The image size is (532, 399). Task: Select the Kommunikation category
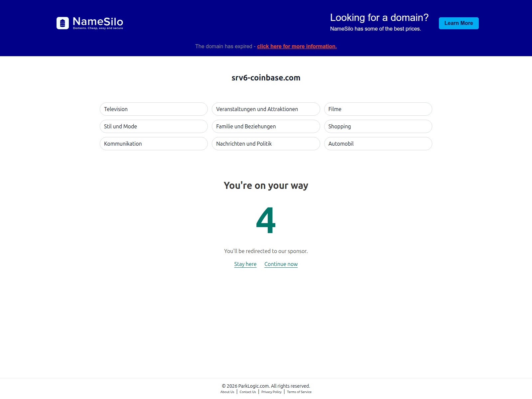click(x=154, y=144)
